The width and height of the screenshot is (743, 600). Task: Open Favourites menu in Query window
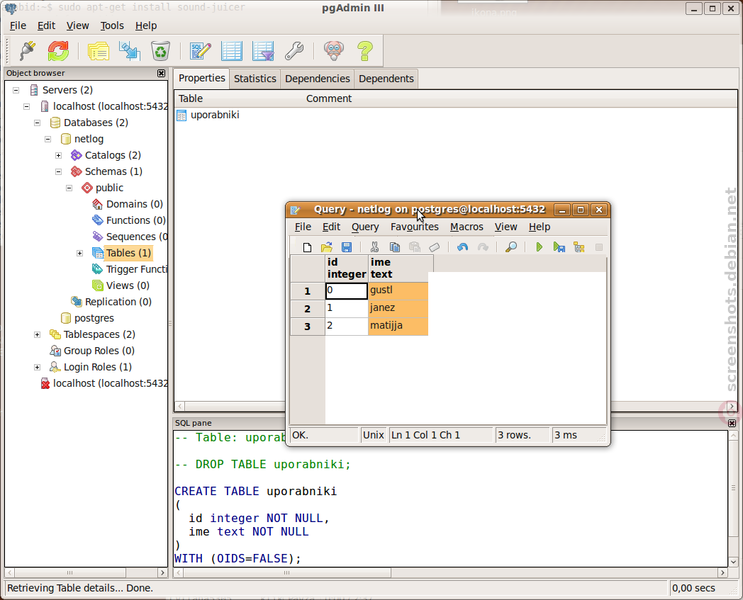point(415,227)
